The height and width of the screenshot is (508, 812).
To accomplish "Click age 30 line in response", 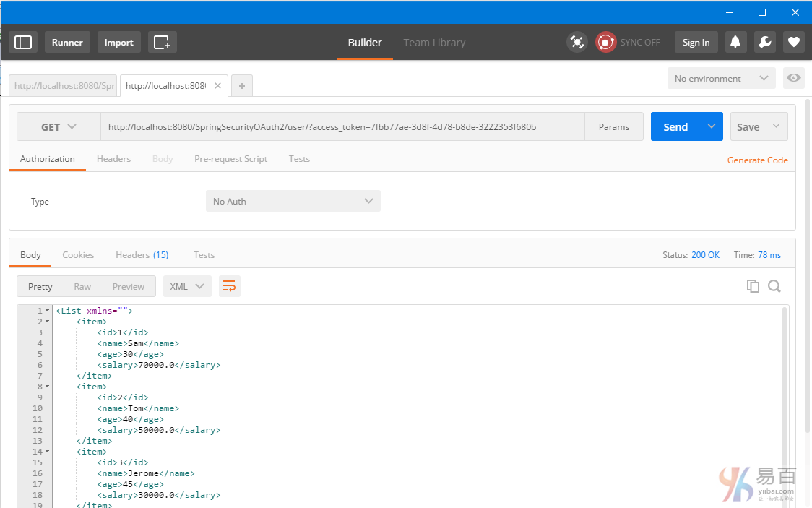I will 130,354.
